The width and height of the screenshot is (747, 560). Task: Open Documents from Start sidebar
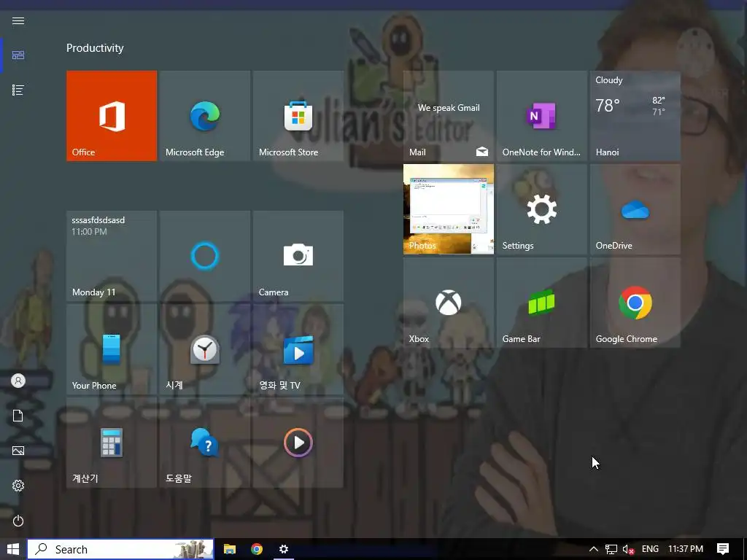(18, 416)
